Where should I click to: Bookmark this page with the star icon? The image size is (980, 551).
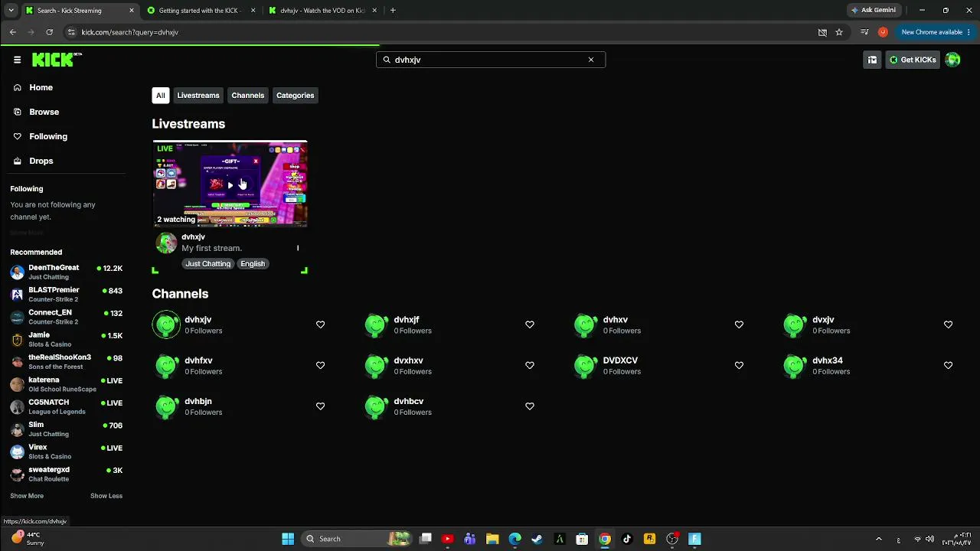839,32
